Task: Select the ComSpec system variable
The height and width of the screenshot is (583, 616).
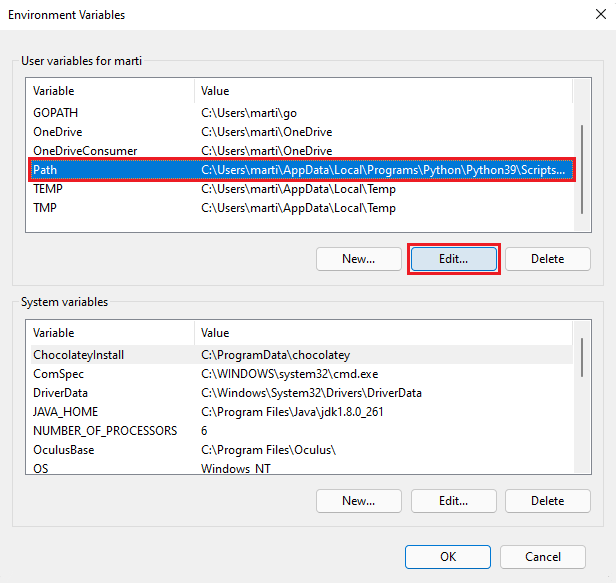Action: click(59, 373)
